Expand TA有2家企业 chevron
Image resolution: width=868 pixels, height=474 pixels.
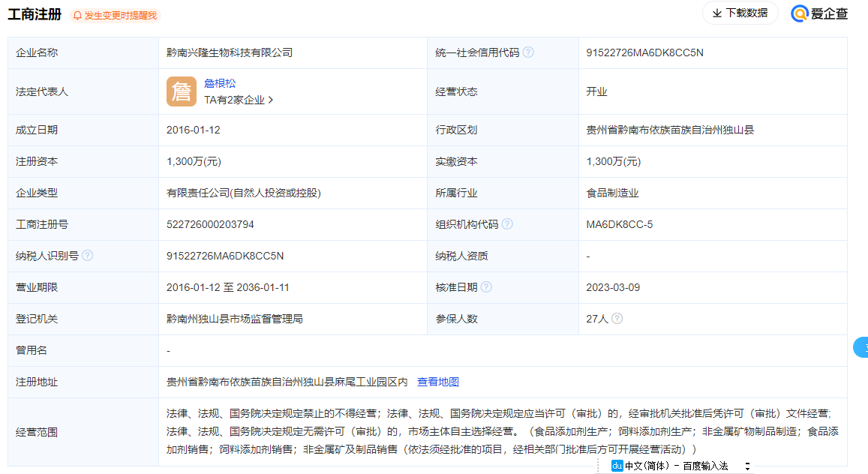pyautogui.click(x=271, y=100)
